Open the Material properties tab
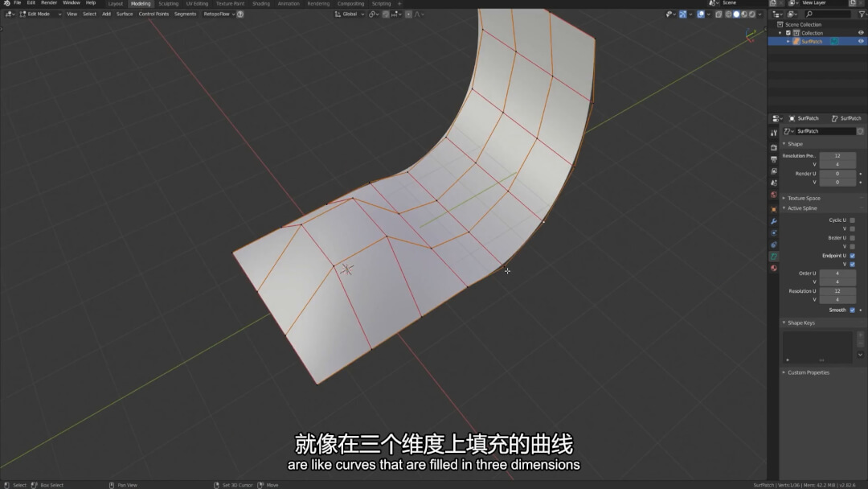Screen dimensions: 868x489 click(x=774, y=268)
